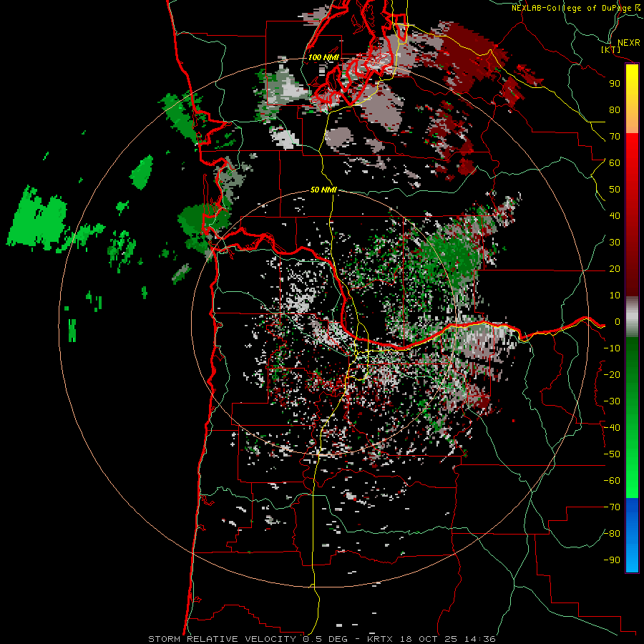Click the 18 OCT 25 date text
This screenshot has height=644, width=644.
(x=429, y=639)
